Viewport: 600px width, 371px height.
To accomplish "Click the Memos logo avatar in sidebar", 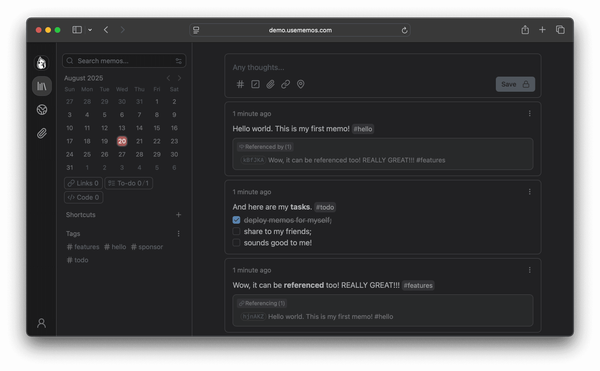I will 42,63.
